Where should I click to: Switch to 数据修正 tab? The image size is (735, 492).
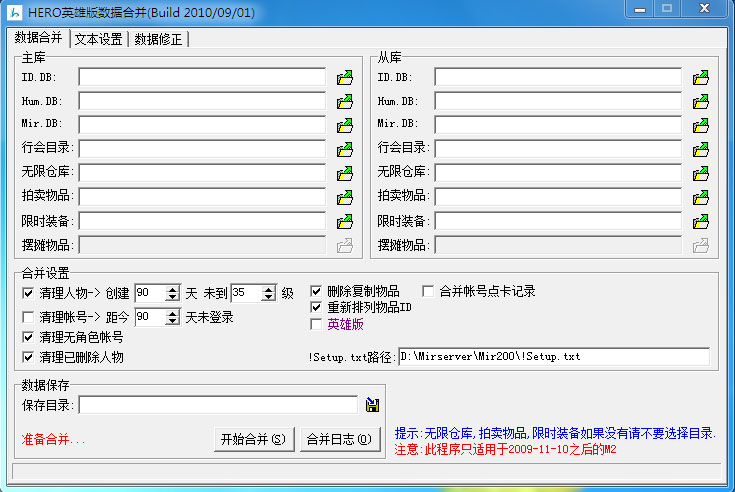tap(158, 39)
